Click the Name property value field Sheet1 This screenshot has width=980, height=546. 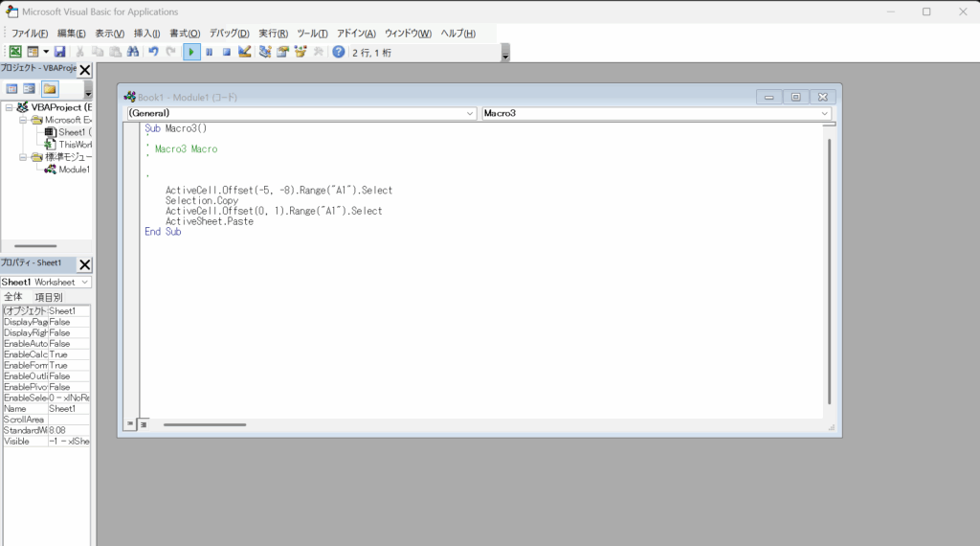pos(68,408)
